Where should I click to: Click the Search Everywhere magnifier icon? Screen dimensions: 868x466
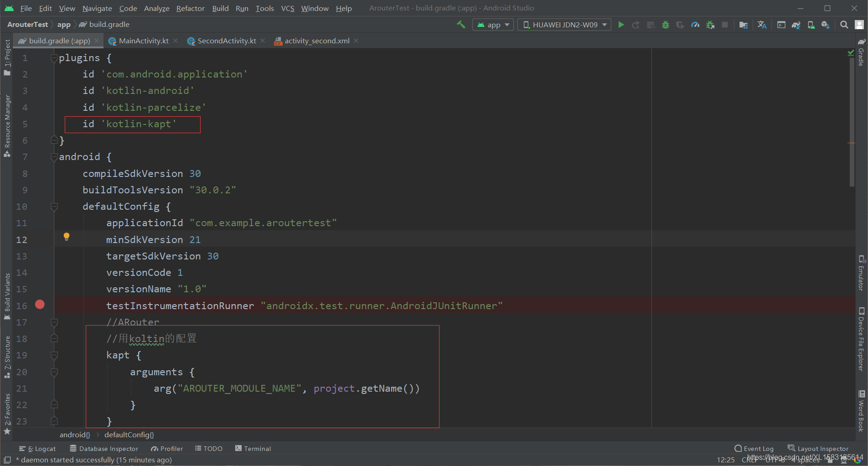tap(844, 25)
